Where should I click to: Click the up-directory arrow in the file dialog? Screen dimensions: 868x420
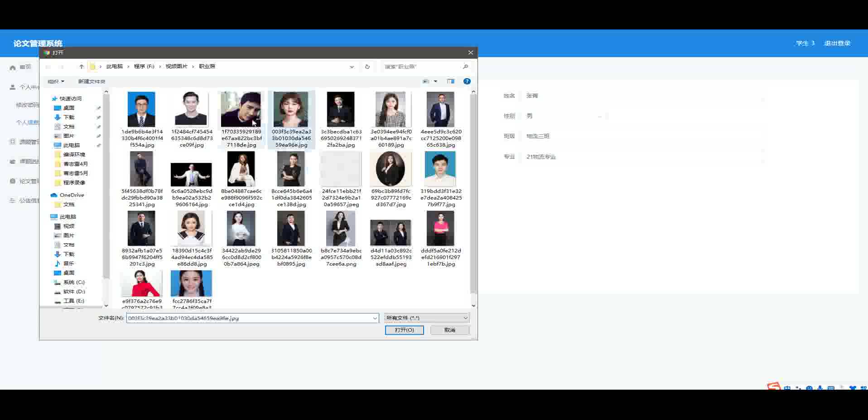click(x=82, y=67)
